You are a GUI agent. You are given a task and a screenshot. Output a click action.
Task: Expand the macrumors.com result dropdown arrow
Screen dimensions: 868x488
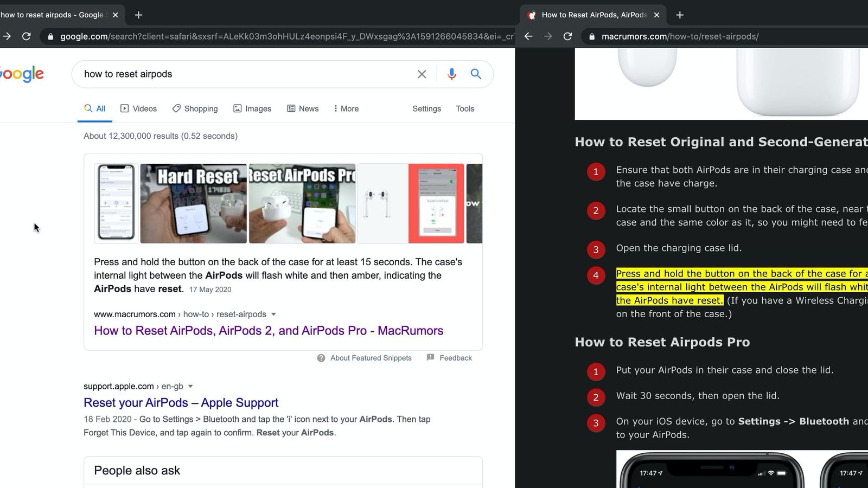tap(273, 314)
